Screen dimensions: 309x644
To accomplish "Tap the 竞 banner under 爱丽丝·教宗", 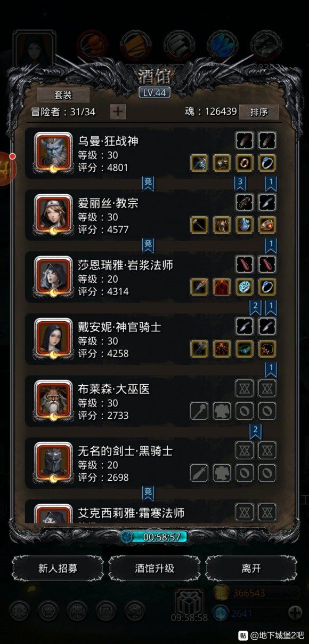I will (148, 244).
